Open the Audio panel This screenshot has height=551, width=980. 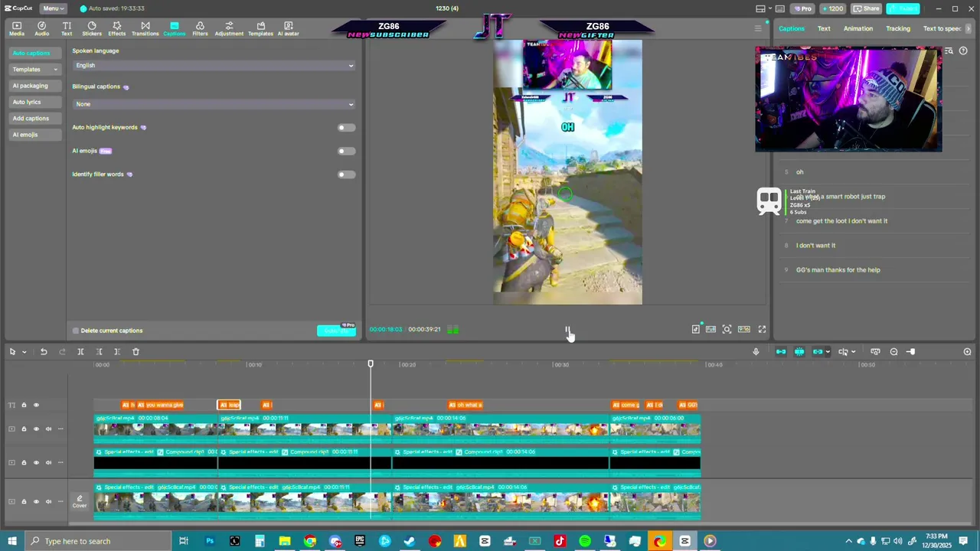coord(41,29)
